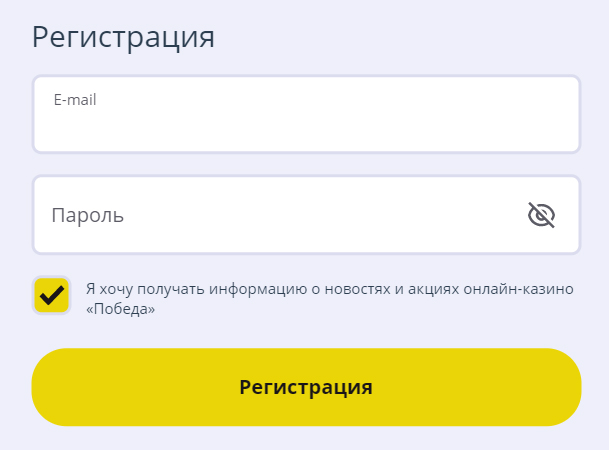The width and height of the screenshot is (609, 450).
Task: Click the Пароль placeholder text
Action: pyautogui.click(x=88, y=215)
